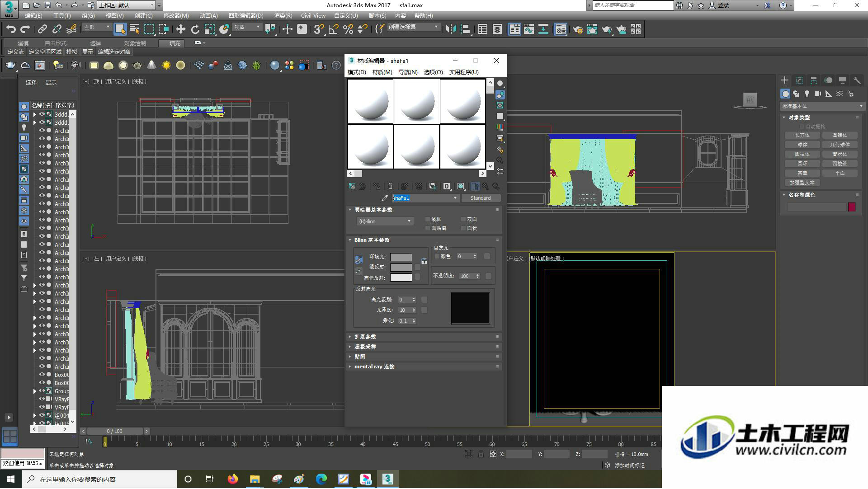Viewport: 868px width, 489px height.
Task: Click 定义流 button in ribbon
Action: pos(16,52)
